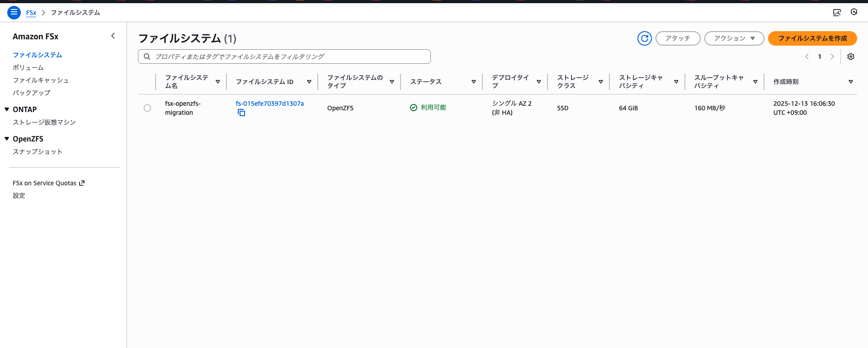Collapse the OpenZFS sidebar section
The height and width of the screenshot is (348, 868).
pyautogui.click(x=7, y=139)
